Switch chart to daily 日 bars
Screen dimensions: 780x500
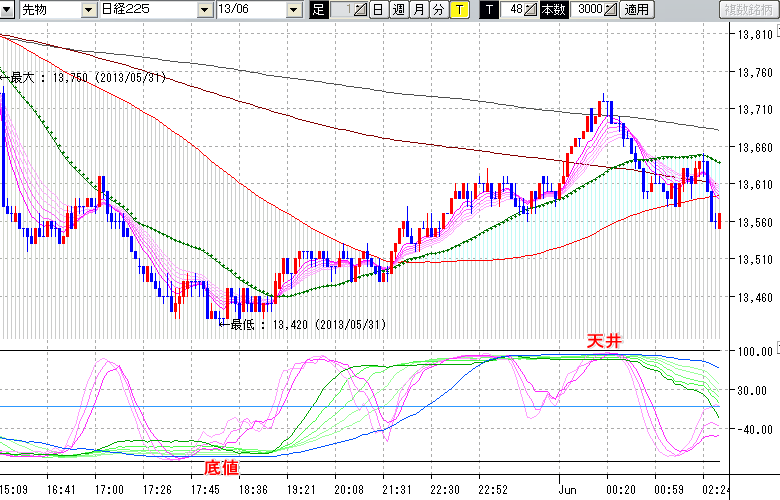(377, 10)
